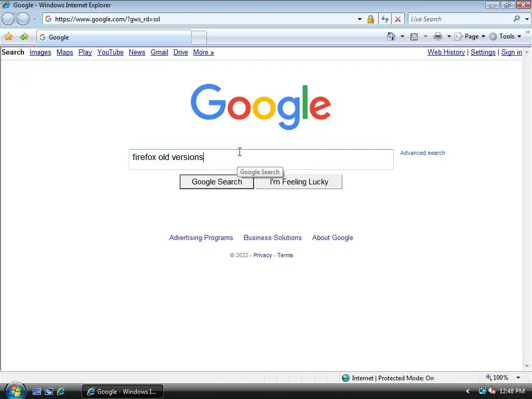Expand the zoom level dropdown arrow

pos(518,378)
